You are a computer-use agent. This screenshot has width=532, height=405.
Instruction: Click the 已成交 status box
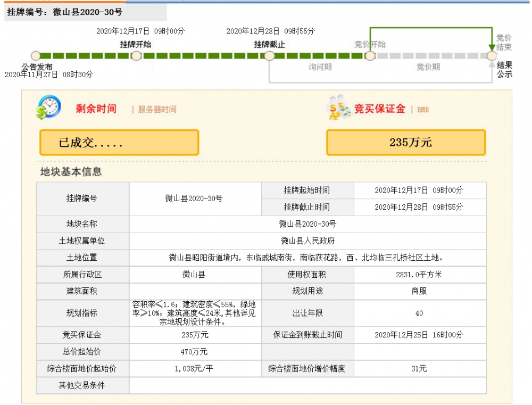(x=119, y=143)
